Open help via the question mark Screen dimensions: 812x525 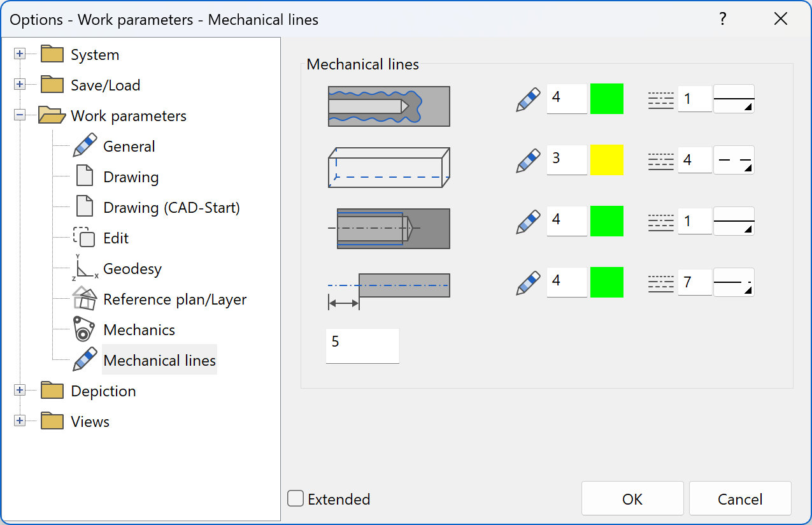[723, 19]
